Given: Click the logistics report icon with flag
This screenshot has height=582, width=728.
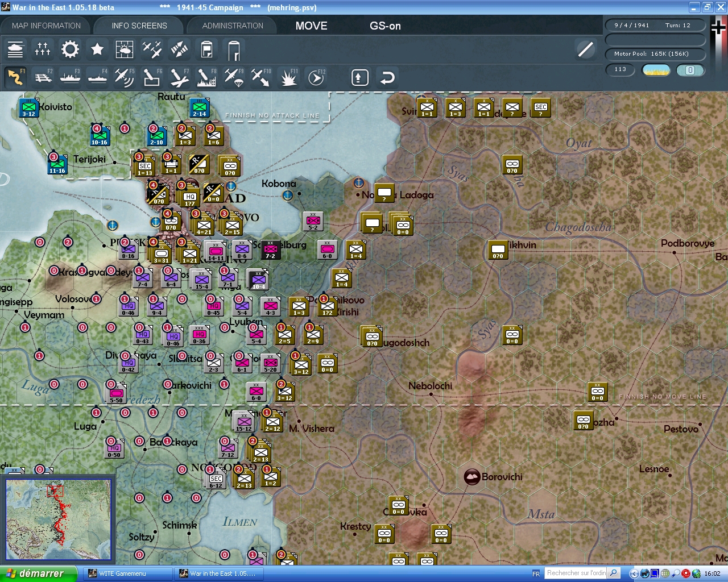Looking at the screenshot, I should (x=234, y=50).
